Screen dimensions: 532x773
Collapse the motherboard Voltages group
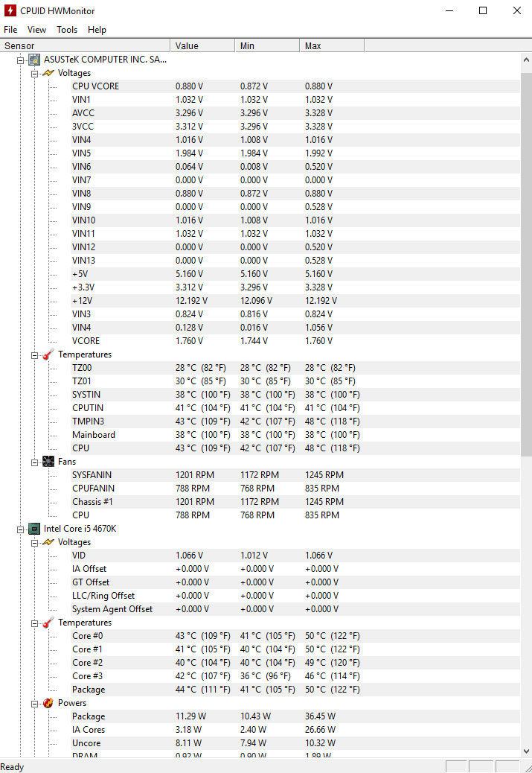pyautogui.click(x=34, y=74)
